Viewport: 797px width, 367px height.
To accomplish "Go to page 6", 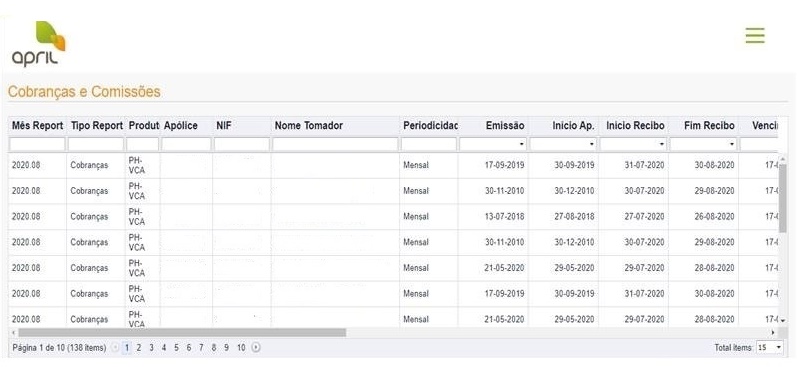I will pyautogui.click(x=189, y=348).
